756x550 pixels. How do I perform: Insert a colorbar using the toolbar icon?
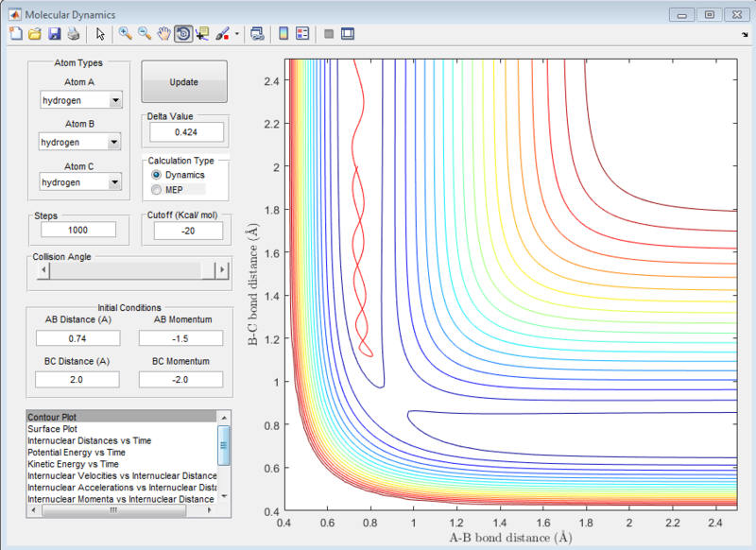click(x=283, y=34)
